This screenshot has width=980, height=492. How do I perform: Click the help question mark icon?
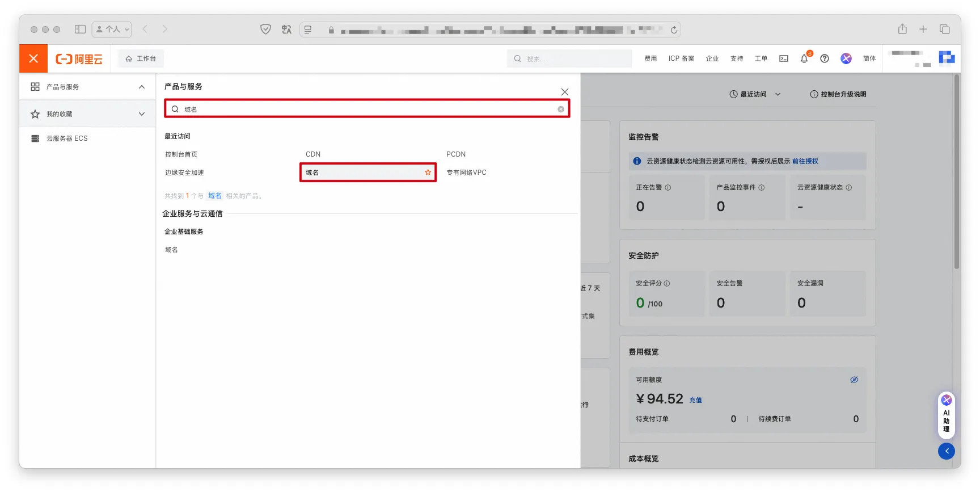click(x=825, y=58)
